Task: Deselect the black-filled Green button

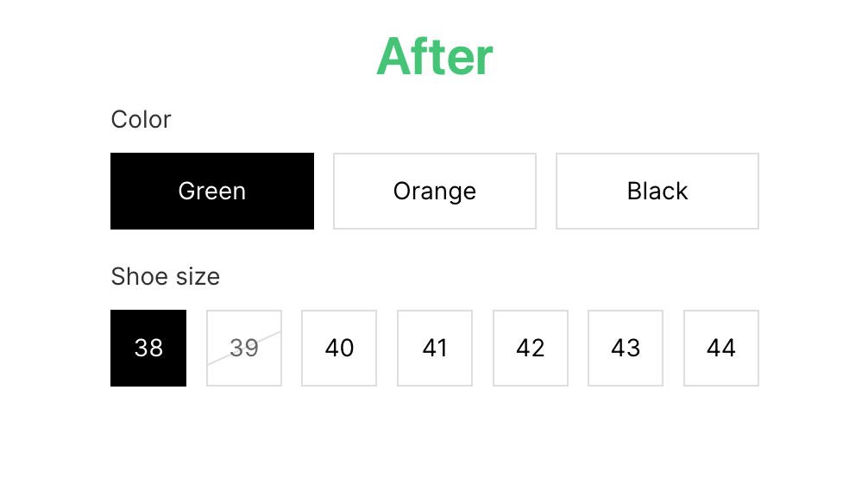Action: 212,191
